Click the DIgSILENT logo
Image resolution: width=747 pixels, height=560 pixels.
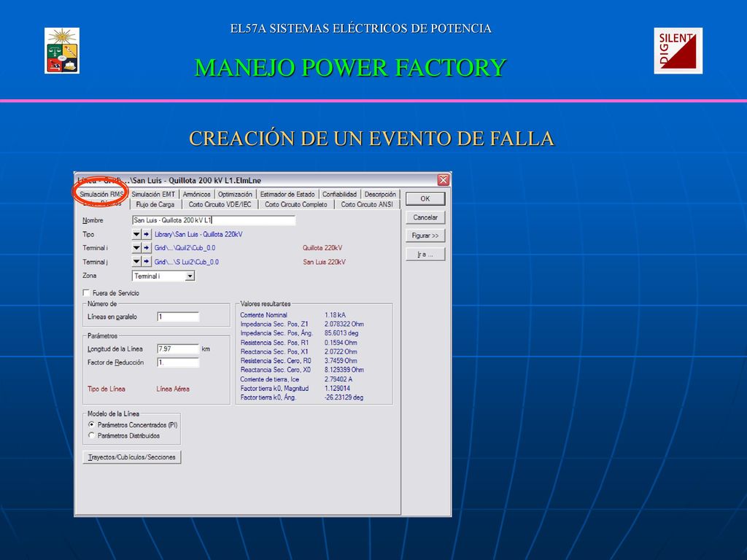(x=678, y=50)
